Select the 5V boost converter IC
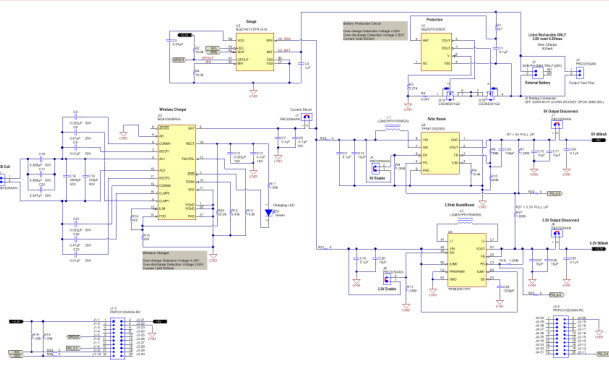Viewport: 609px width, 381px height. [x=440, y=153]
